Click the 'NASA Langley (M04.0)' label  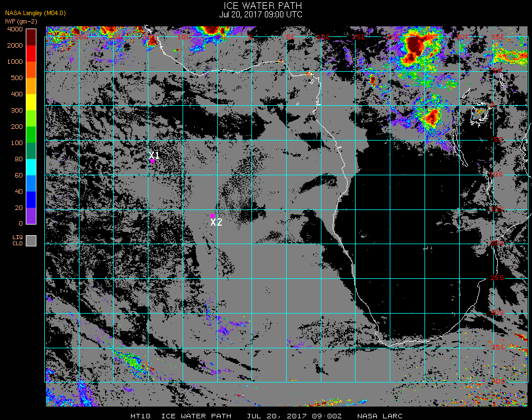pos(35,13)
